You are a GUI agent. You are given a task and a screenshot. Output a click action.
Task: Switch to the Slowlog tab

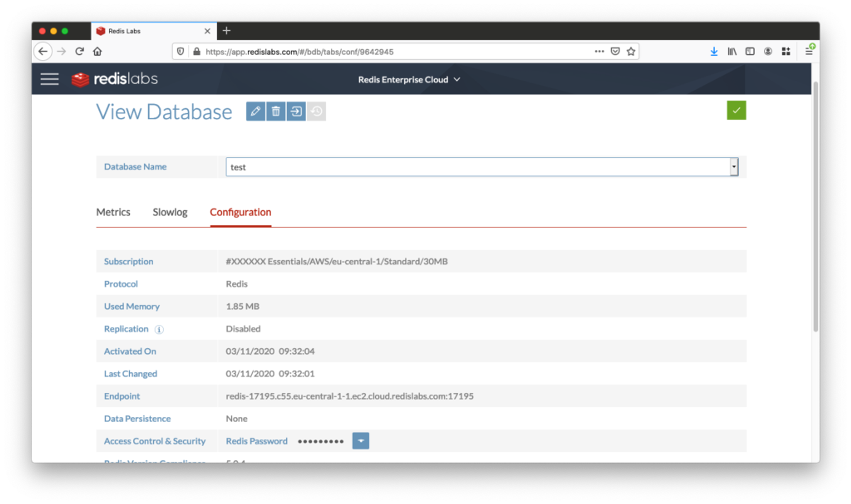170,212
